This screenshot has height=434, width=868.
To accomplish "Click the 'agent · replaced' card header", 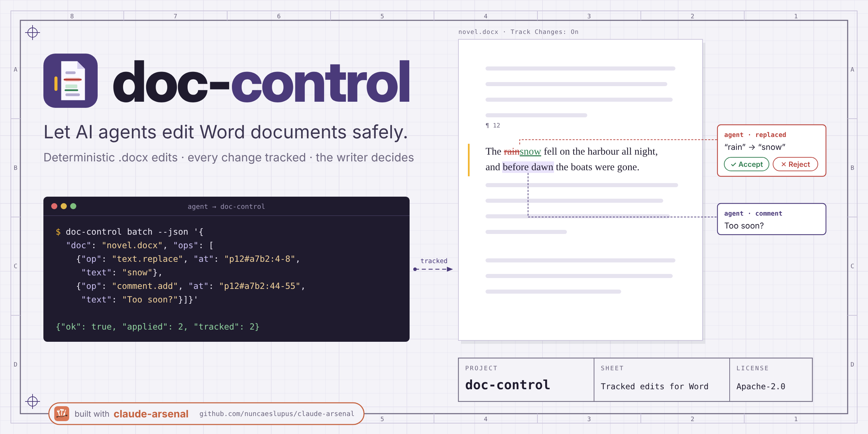I will point(755,135).
